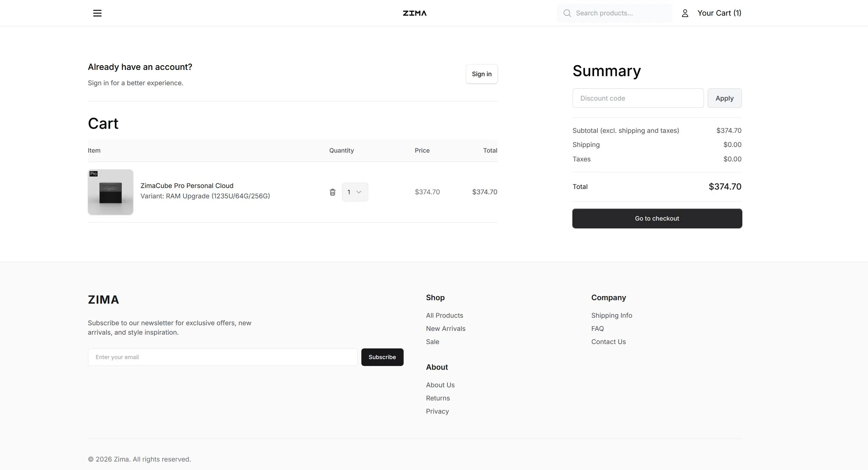Open the user account icon
The height and width of the screenshot is (470, 868).
click(x=685, y=13)
